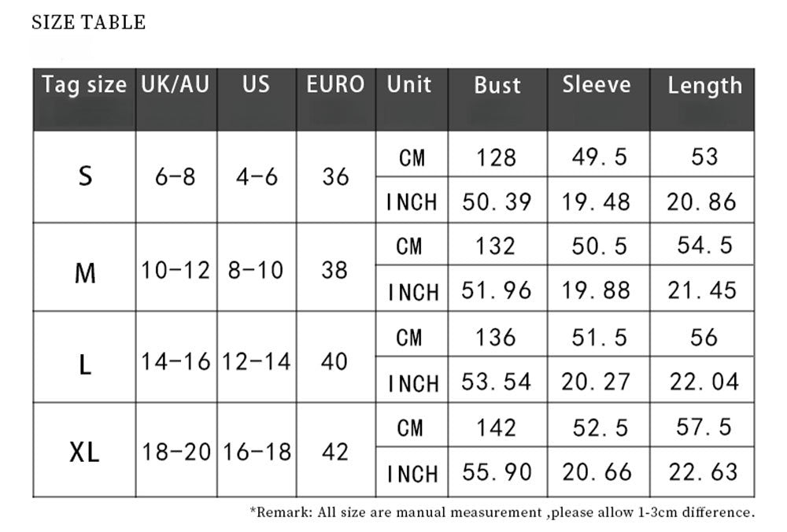Select the 128 cm bust value
The width and height of the screenshot is (787, 532).
pyautogui.click(x=496, y=157)
